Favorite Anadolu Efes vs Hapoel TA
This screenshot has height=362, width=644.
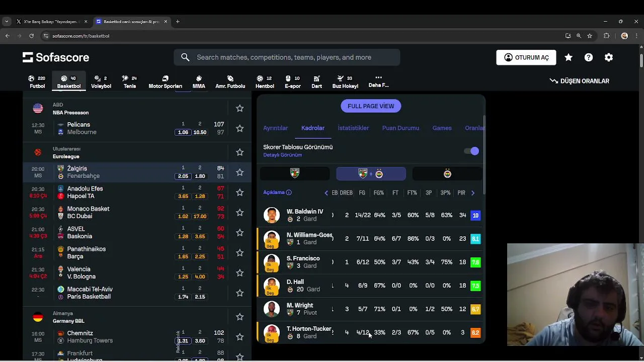point(239,193)
